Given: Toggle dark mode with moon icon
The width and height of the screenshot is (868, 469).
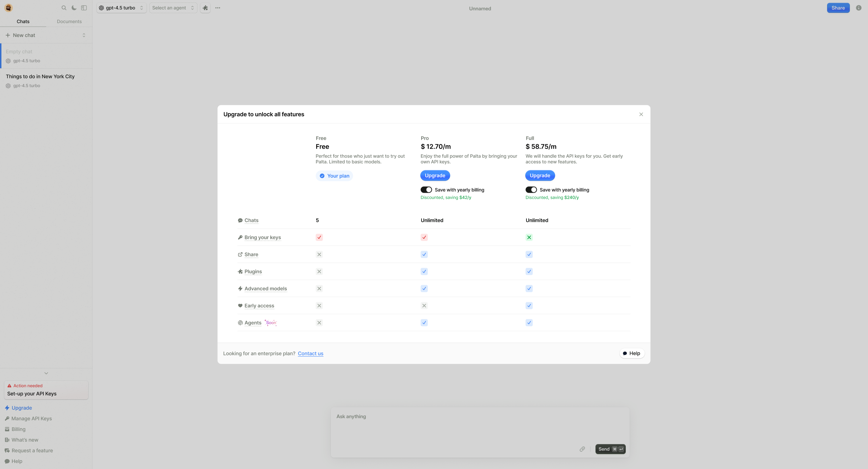Looking at the screenshot, I should tap(74, 8).
